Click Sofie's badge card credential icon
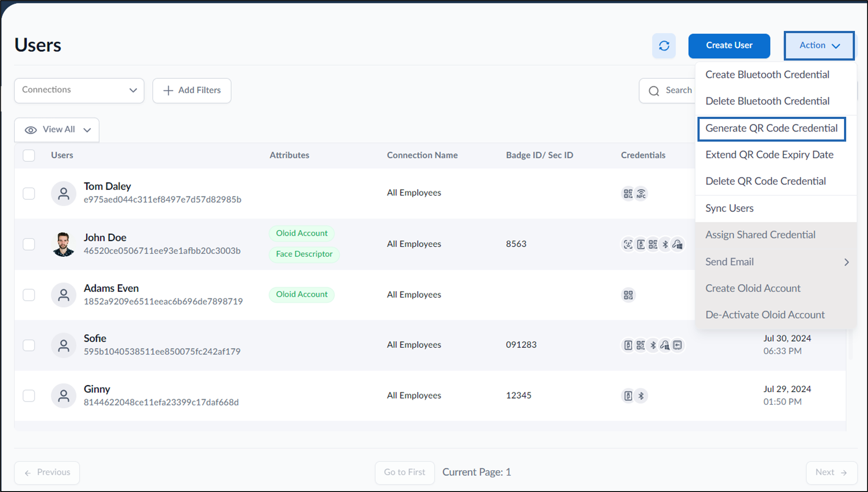 click(628, 345)
